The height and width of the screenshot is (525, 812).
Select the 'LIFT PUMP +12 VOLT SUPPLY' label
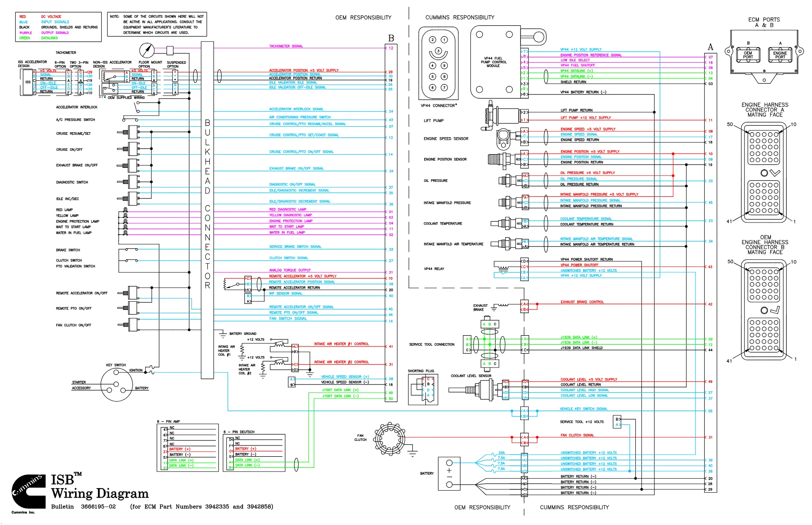click(586, 118)
